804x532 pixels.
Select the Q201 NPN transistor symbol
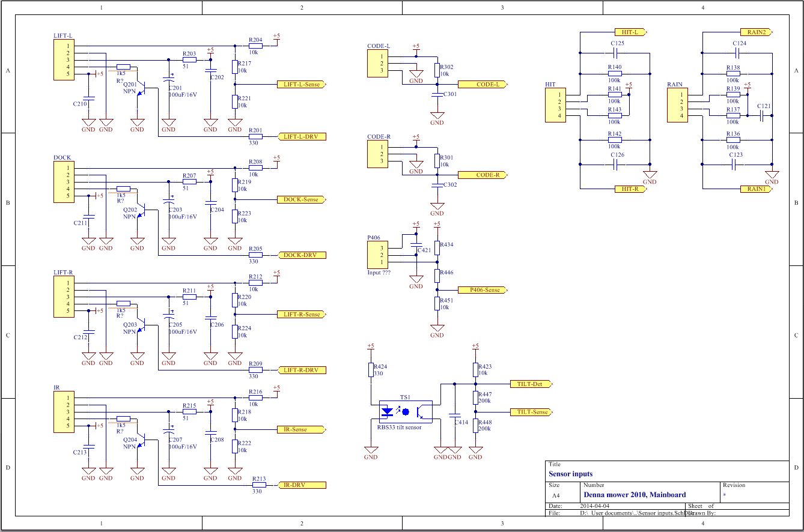click(141, 91)
